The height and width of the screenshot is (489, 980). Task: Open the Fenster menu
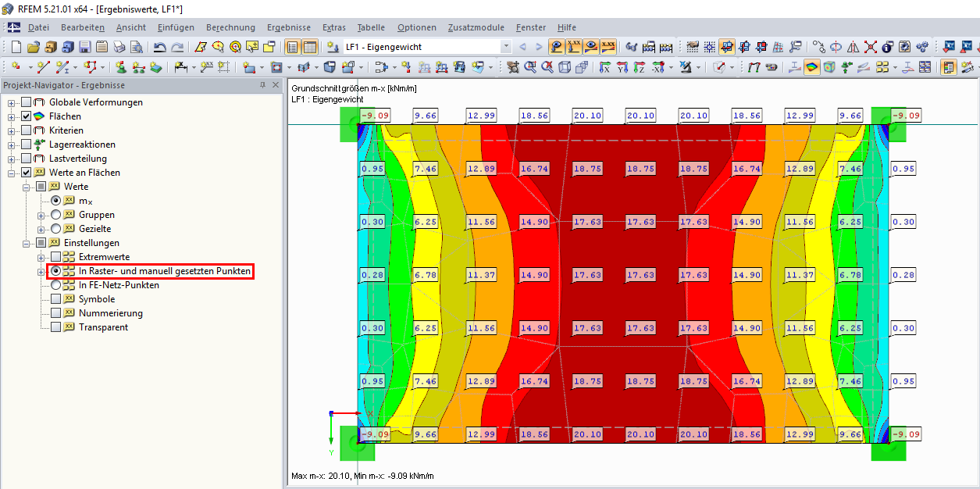click(x=530, y=27)
